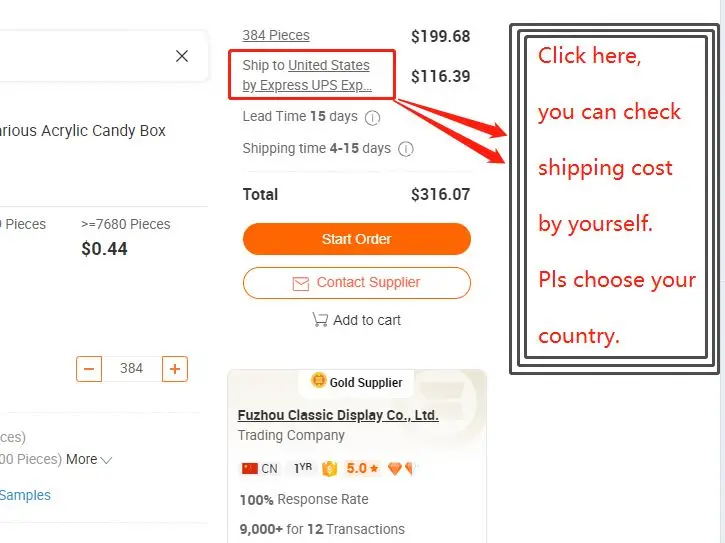Image resolution: width=725 pixels, height=543 pixels.
Task: Open Fuzhou Classic Display Co. supplier page
Action: tap(338, 415)
